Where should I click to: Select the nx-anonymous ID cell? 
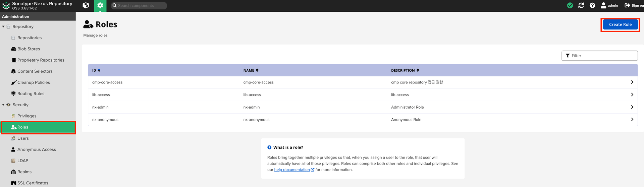click(105, 120)
